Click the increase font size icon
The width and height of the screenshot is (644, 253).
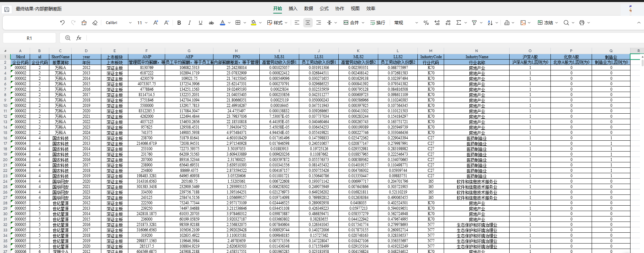[155, 23]
